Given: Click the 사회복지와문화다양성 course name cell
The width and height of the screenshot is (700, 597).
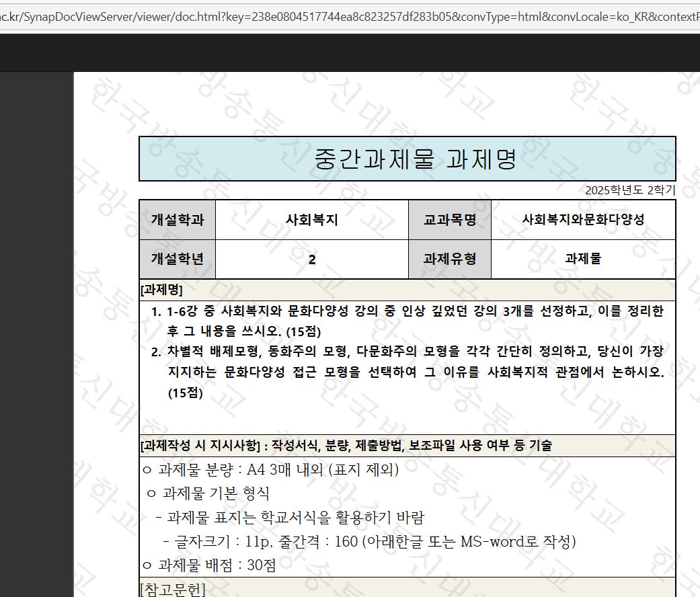Looking at the screenshot, I should pos(583,220).
